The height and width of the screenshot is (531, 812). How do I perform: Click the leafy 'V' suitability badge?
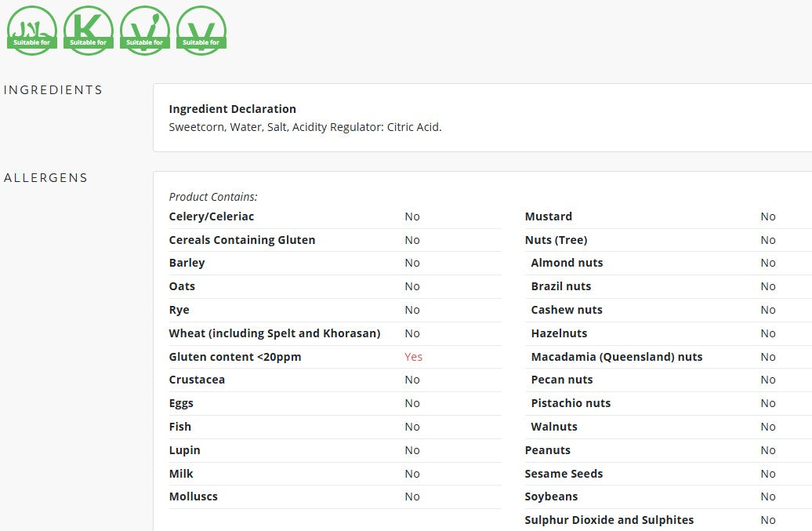click(x=145, y=31)
